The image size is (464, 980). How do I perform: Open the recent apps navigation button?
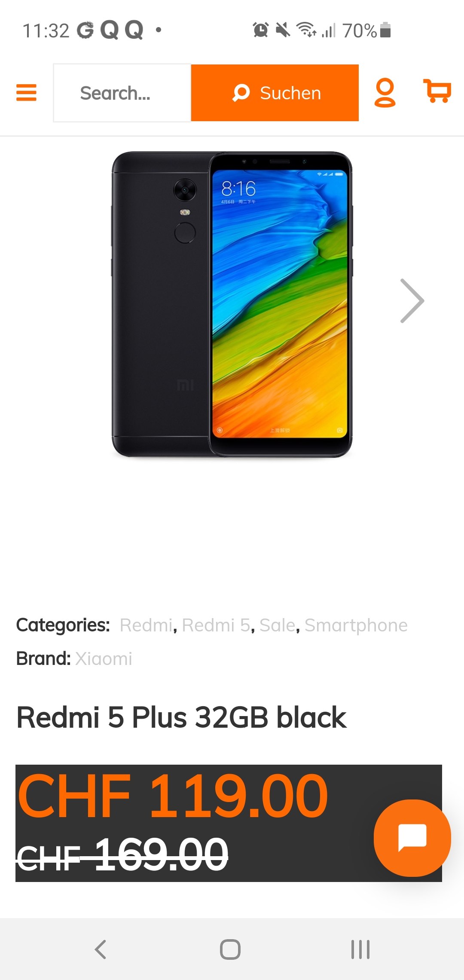360,949
